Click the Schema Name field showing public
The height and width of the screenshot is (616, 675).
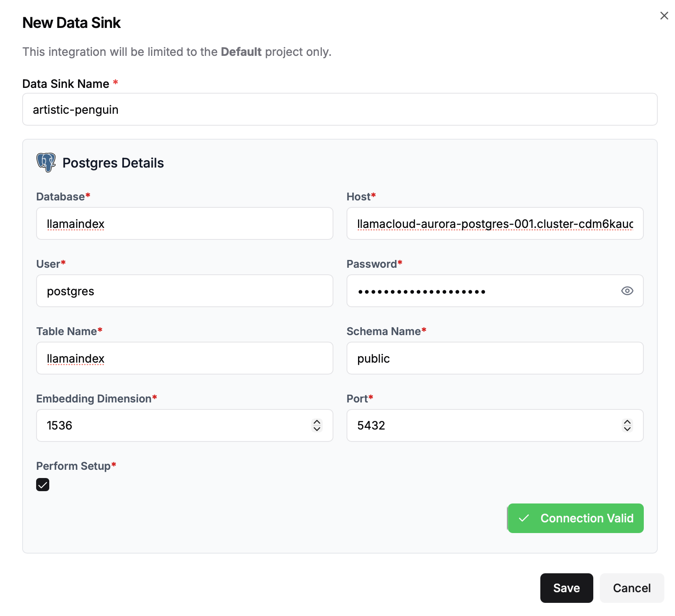coord(494,358)
